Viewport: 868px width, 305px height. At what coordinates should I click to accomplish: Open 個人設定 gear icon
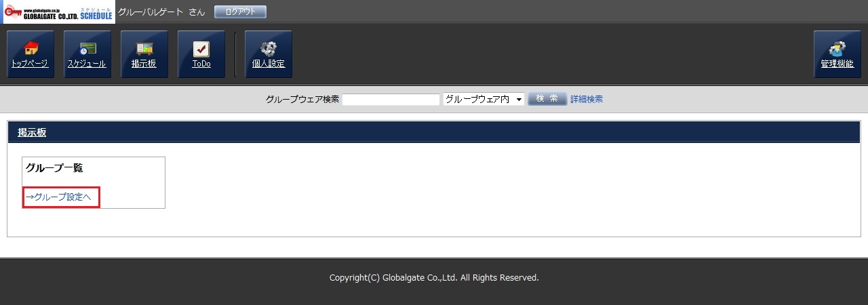pyautogui.click(x=268, y=54)
